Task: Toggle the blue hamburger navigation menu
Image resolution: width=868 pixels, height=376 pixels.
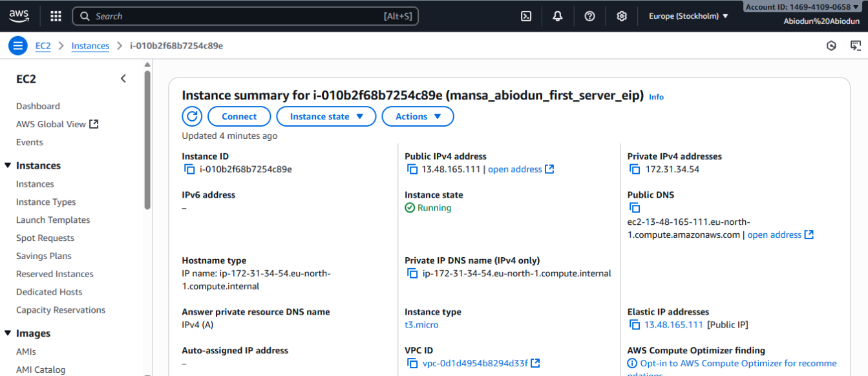Action: (18, 46)
